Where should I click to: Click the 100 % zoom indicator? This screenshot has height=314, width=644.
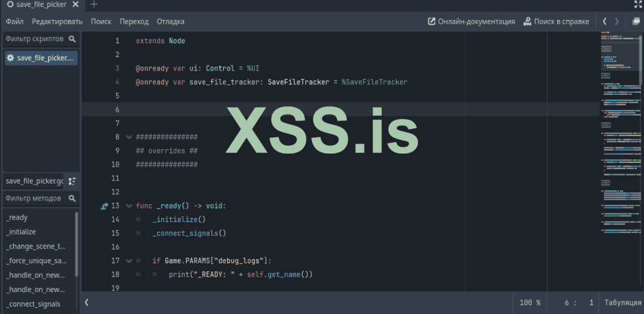pyautogui.click(x=530, y=303)
